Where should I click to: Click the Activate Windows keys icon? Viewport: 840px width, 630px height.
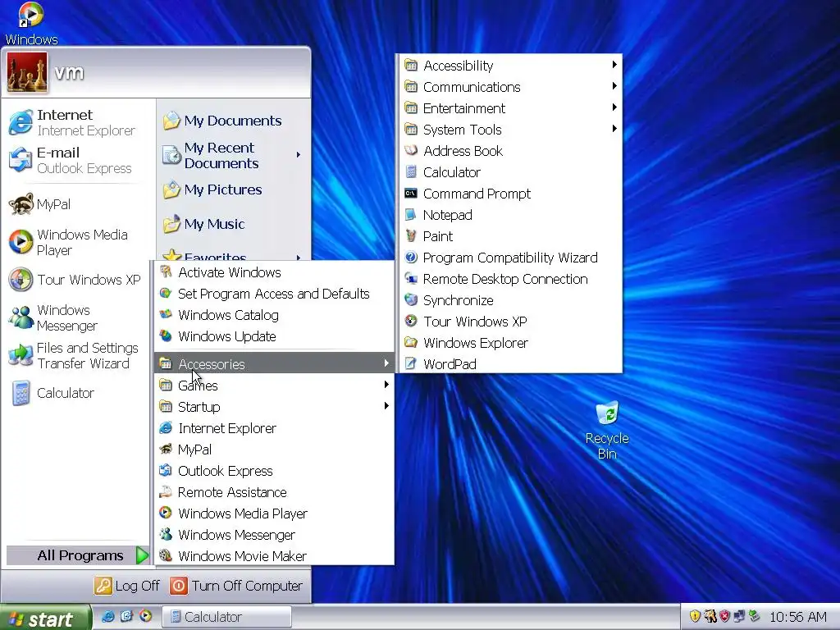point(166,272)
